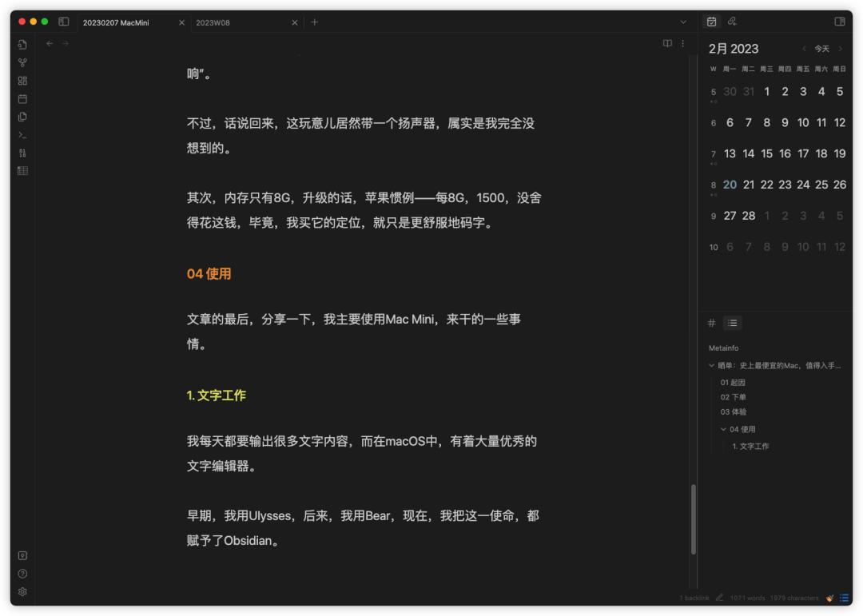This screenshot has height=616, width=863.
Task: Open the tab list dropdown chevron
Action: click(x=683, y=22)
